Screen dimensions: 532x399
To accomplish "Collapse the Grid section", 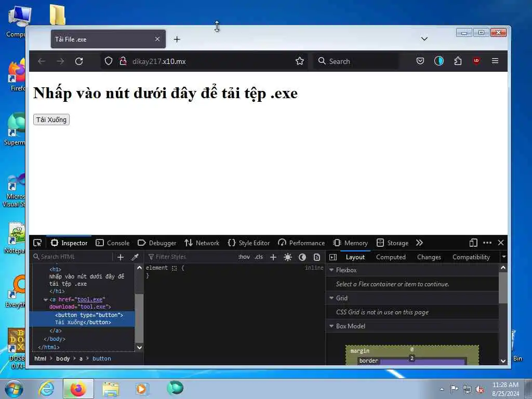I will [x=332, y=298].
